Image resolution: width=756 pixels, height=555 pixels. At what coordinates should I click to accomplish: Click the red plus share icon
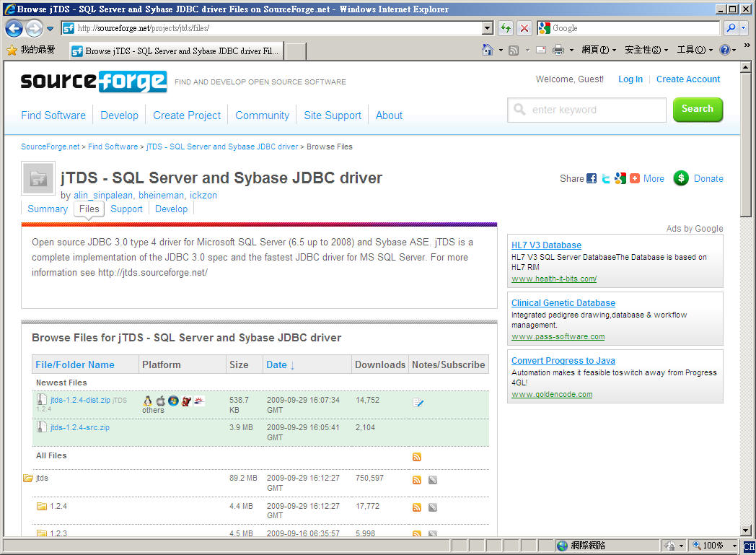[x=635, y=178]
